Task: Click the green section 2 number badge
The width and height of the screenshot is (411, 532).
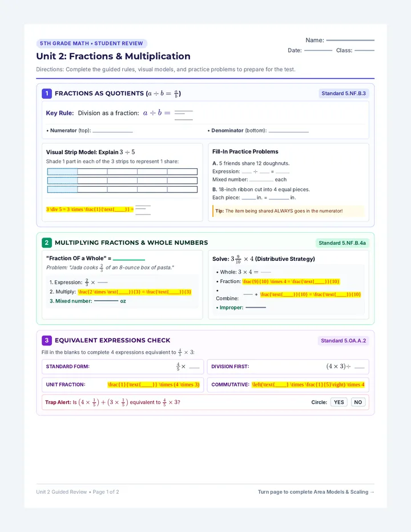Action: tap(46, 243)
